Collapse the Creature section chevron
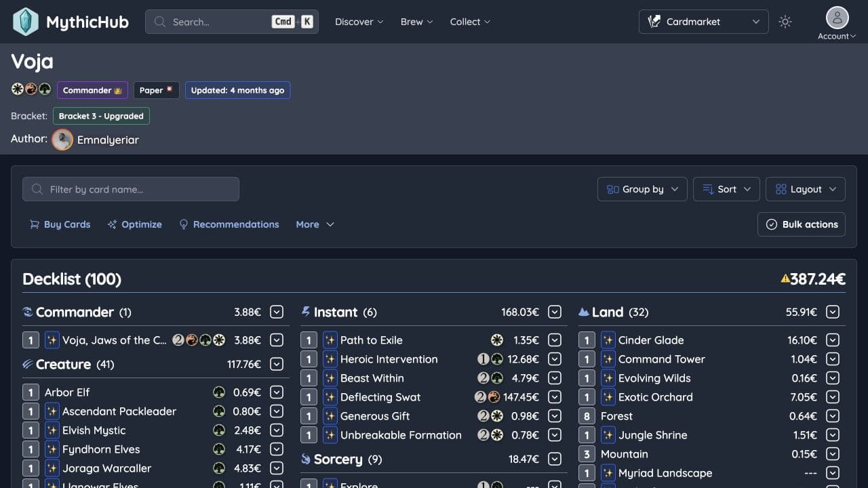The height and width of the screenshot is (488, 868). [277, 364]
